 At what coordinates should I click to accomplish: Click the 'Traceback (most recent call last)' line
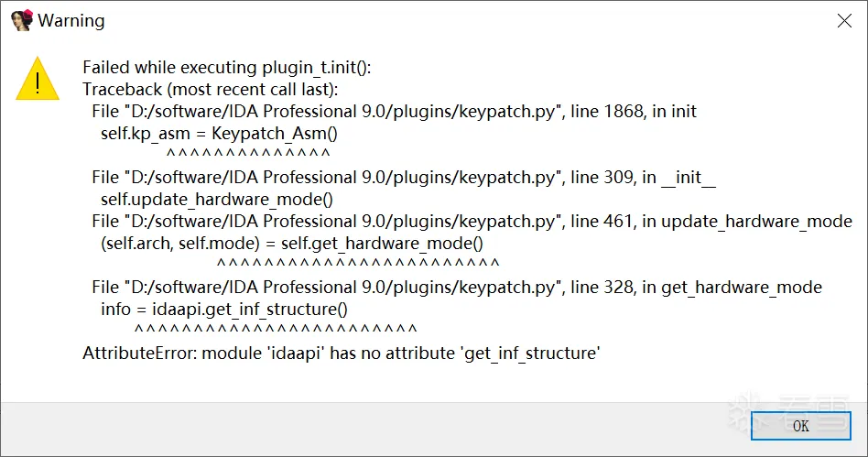pyautogui.click(x=210, y=89)
